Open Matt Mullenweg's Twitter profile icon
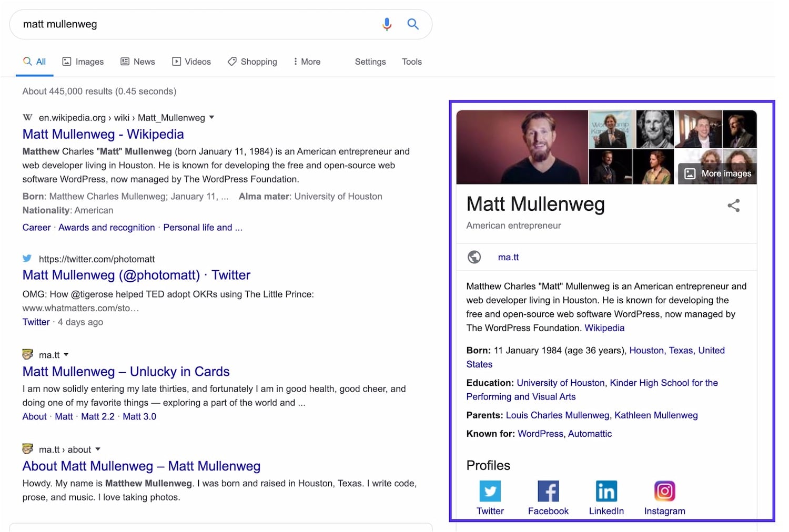The image size is (789, 532). pyautogui.click(x=490, y=491)
